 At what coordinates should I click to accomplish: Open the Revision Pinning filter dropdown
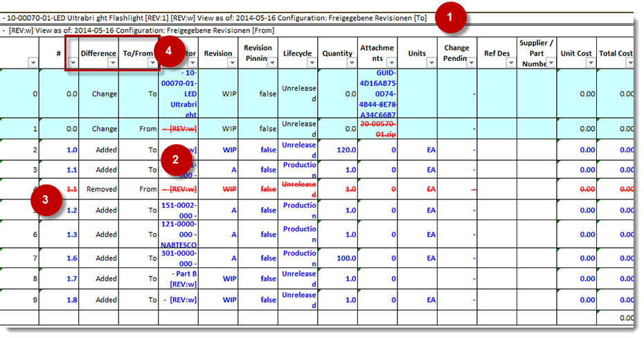272,63
